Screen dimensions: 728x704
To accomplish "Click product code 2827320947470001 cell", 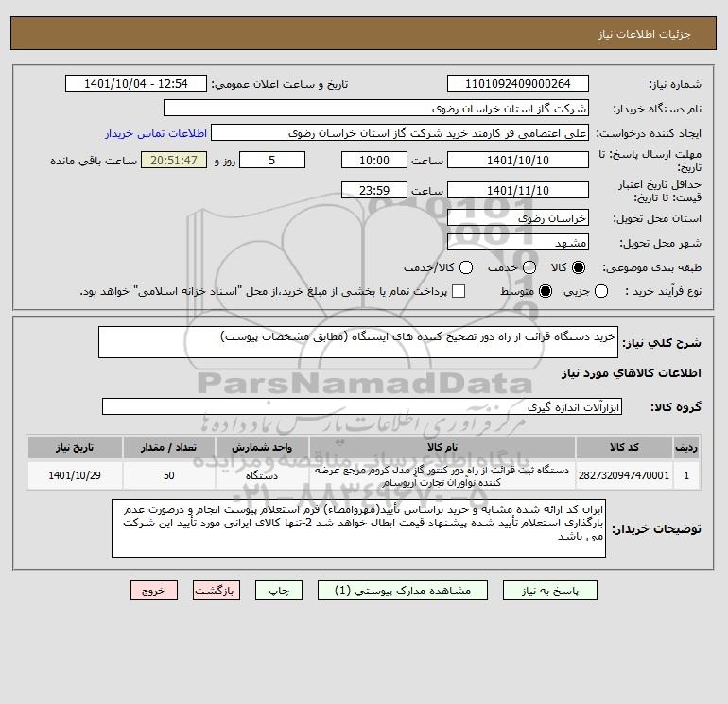I will [x=624, y=475].
